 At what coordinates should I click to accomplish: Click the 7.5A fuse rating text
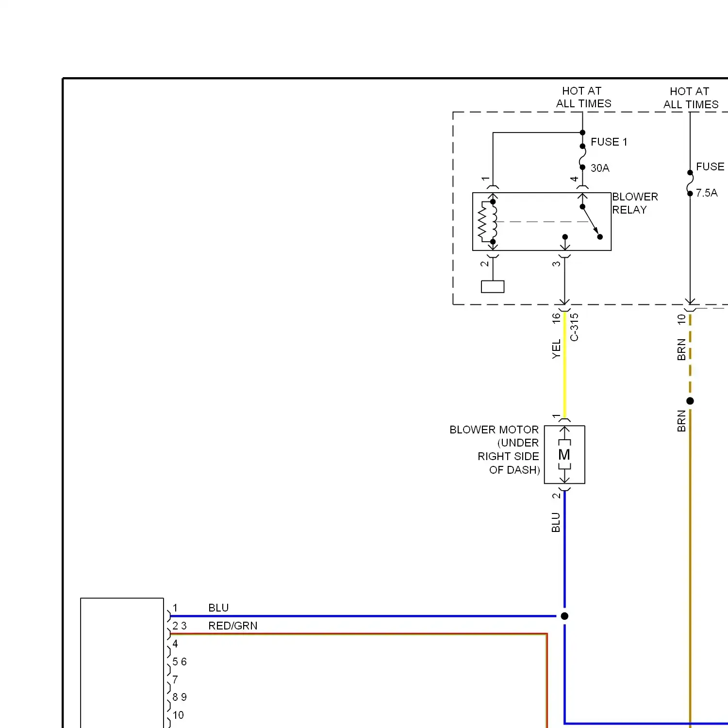[x=707, y=193]
